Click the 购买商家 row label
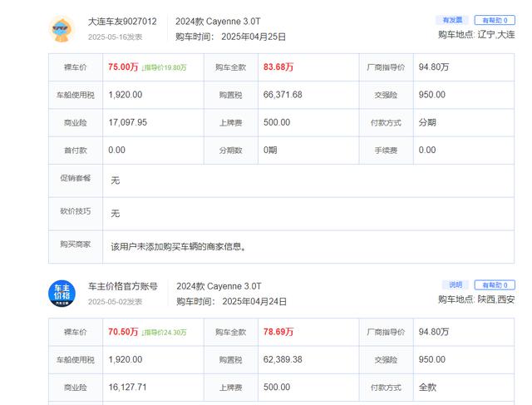 76,244
